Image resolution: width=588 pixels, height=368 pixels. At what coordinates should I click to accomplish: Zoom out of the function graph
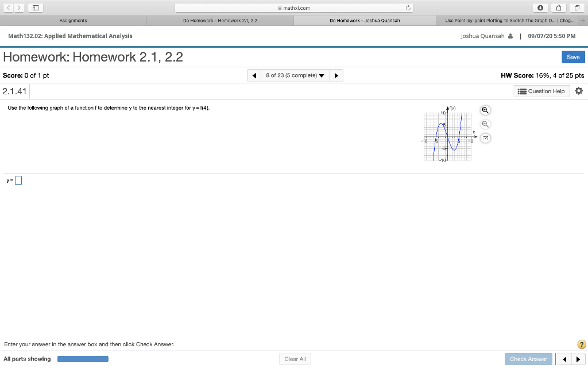(485, 124)
